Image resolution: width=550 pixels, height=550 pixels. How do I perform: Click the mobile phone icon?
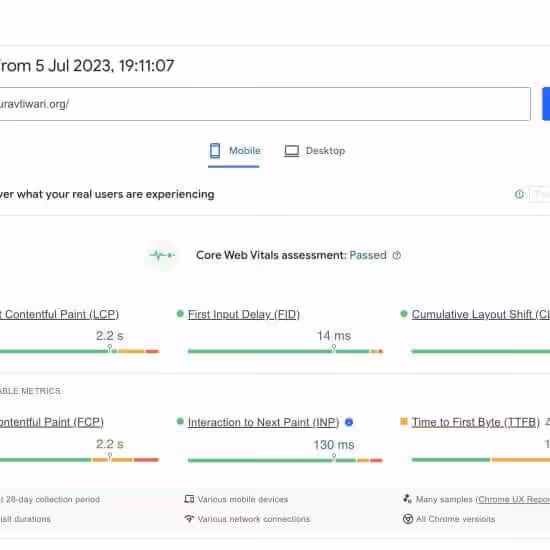tap(215, 151)
